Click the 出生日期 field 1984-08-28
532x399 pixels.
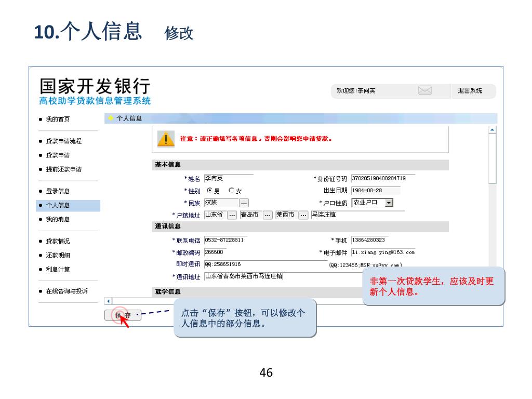click(x=376, y=191)
